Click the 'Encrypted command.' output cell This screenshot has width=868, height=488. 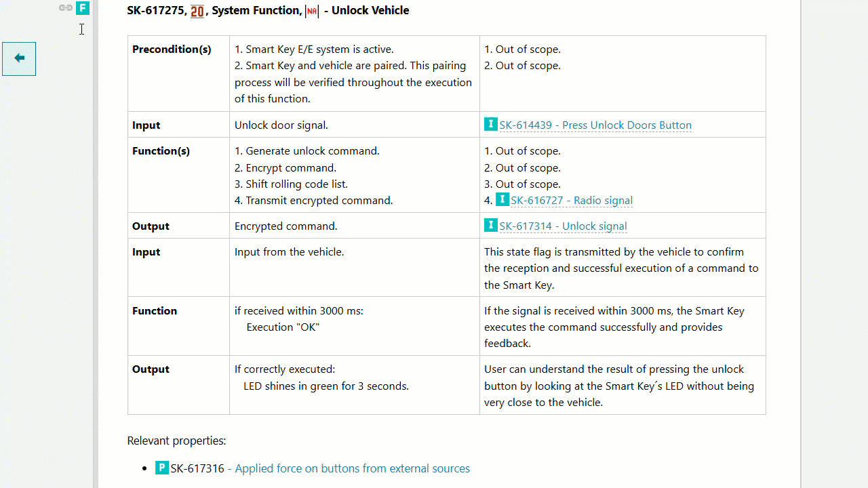[x=285, y=226]
